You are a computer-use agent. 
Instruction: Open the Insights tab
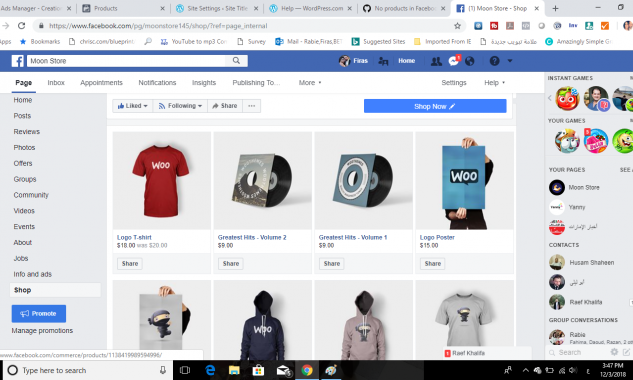(204, 83)
